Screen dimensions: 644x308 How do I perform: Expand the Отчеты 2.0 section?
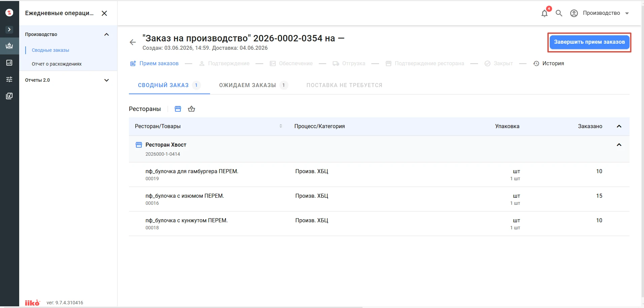(x=106, y=80)
